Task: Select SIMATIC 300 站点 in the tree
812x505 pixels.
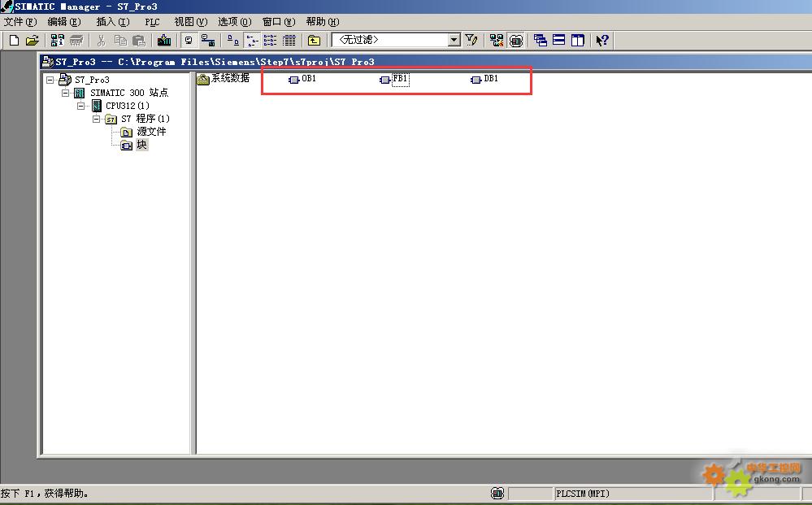Action: click(129, 93)
